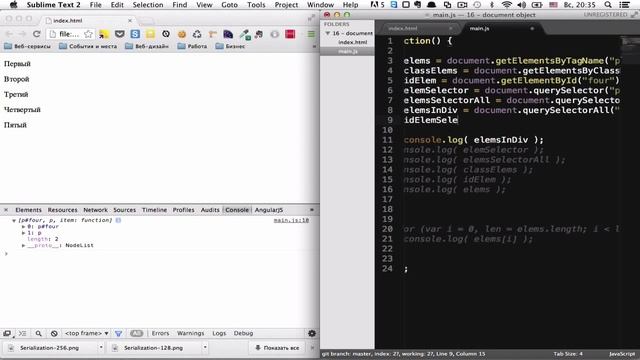The image size is (640, 360).
Task: Collapse the 16 - document folder in Sublime sidebar
Action: point(327,33)
